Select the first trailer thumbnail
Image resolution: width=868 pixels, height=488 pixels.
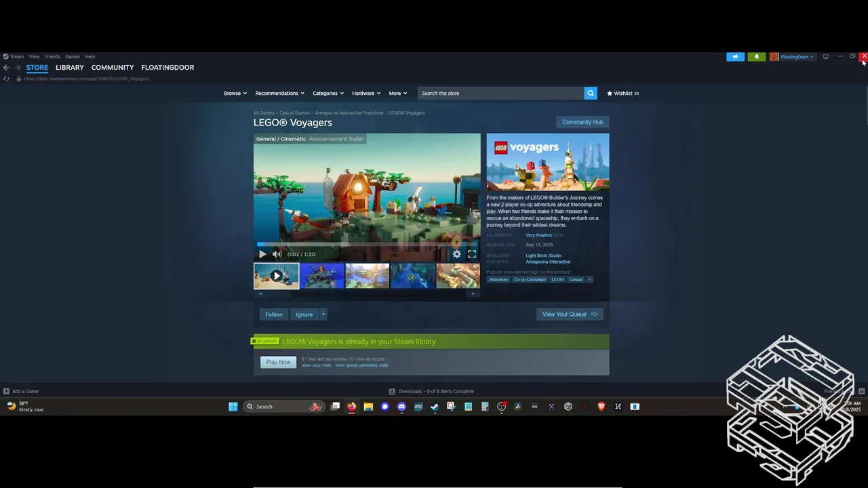coord(276,276)
